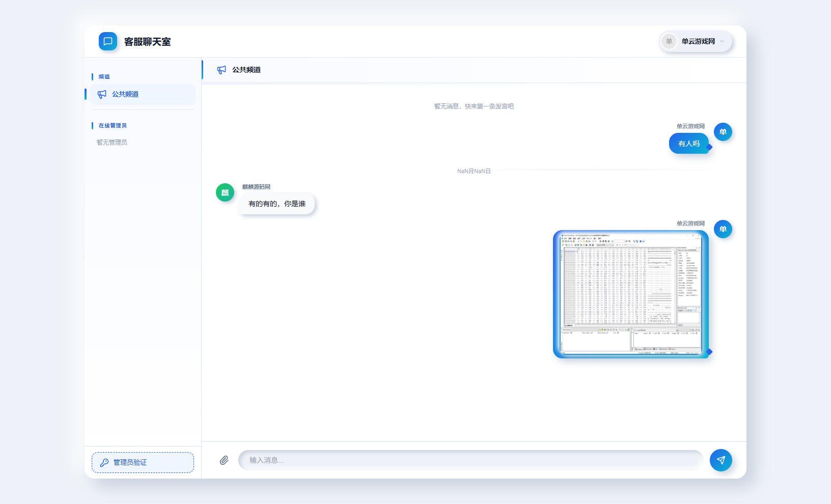Focus the 输入消息 input field

[x=471, y=460]
